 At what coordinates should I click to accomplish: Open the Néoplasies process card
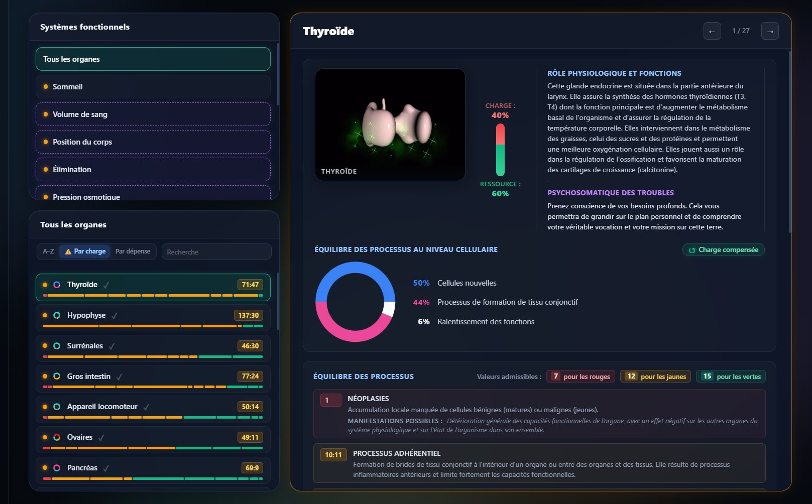tap(539, 414)
